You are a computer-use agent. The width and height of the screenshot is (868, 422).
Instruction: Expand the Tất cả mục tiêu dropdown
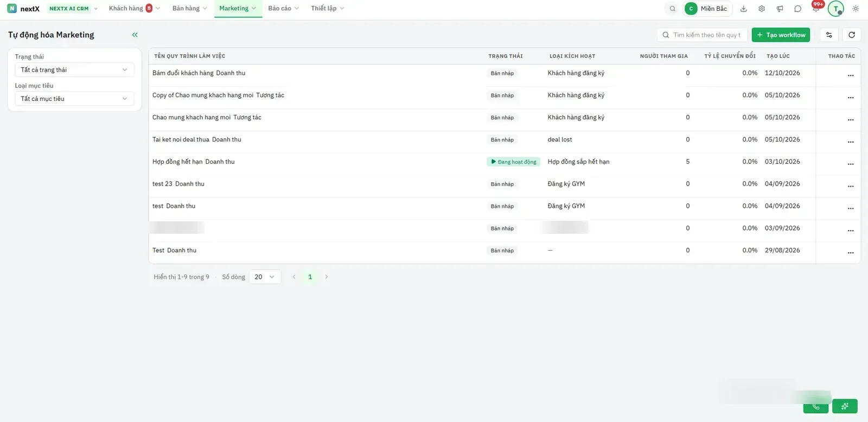pyautogui.click(x=74, y=99)
